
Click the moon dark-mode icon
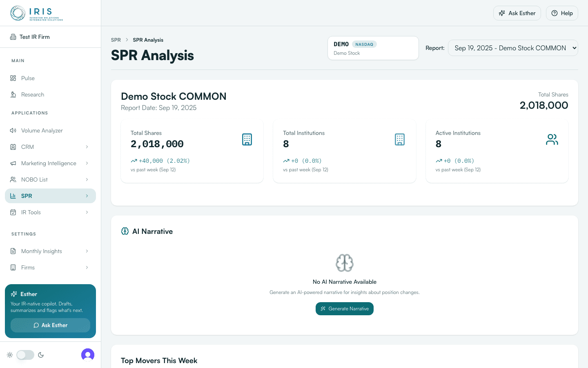click(41, 355)
